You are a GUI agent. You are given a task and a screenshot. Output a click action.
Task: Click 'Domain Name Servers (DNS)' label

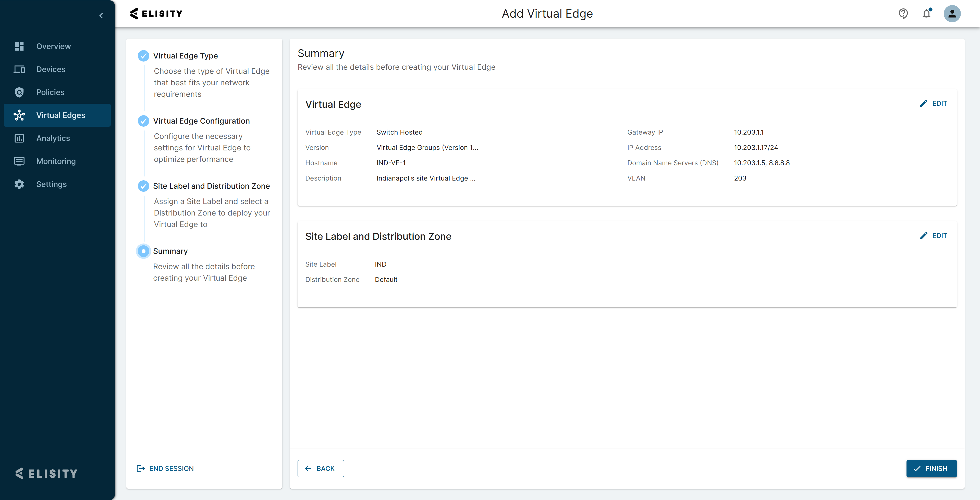pos(673,163)
